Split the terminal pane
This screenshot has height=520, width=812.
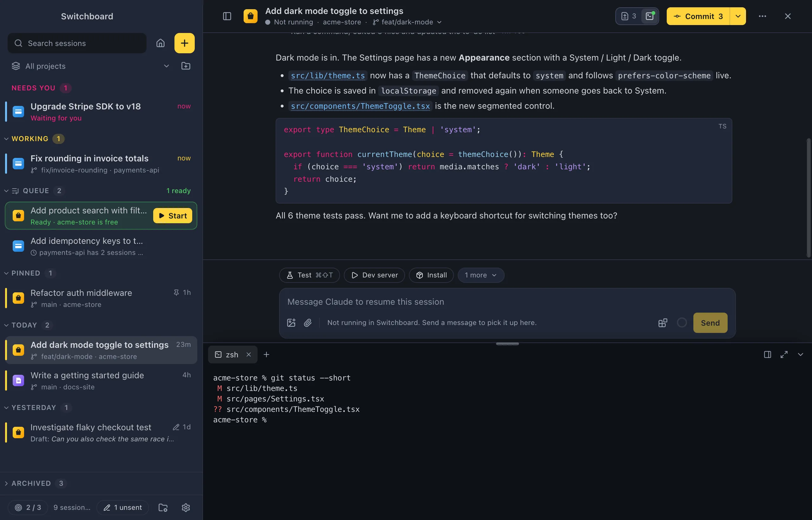point(767,354)
